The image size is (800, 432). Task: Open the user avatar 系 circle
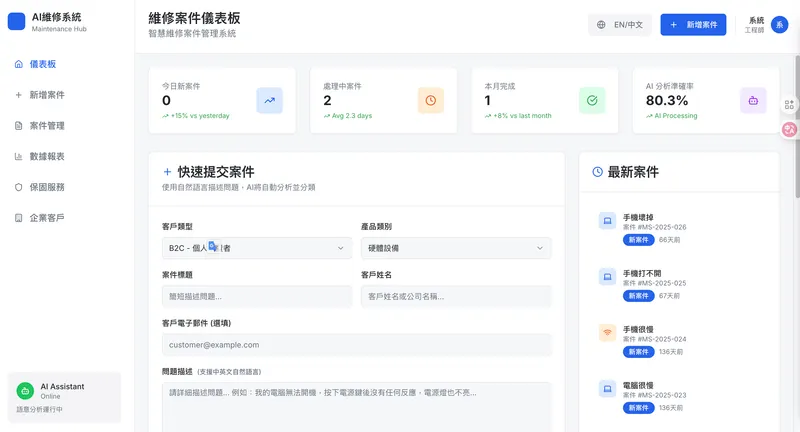(779, 24)
